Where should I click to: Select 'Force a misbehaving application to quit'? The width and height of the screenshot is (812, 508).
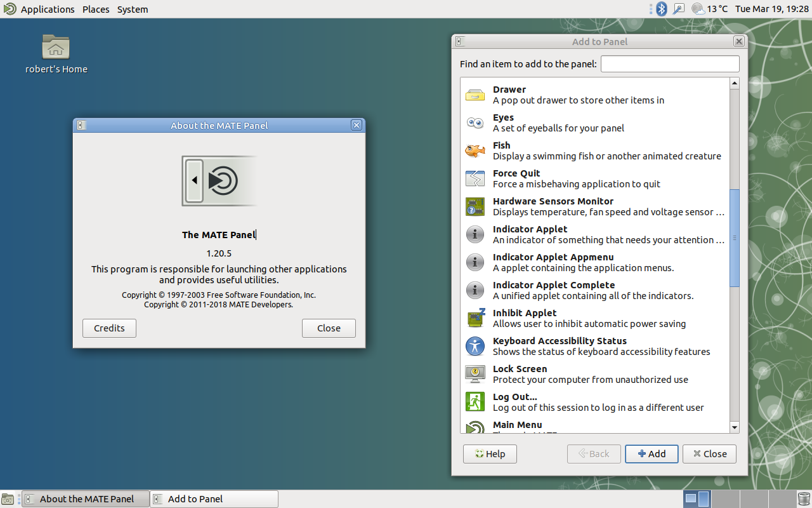(577, 184)
